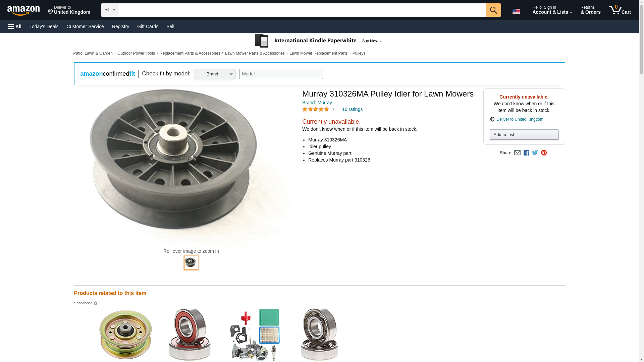This screenshot has height=362, width=644.
Task: Click the search magnifier button
Action: pos(493,10)
